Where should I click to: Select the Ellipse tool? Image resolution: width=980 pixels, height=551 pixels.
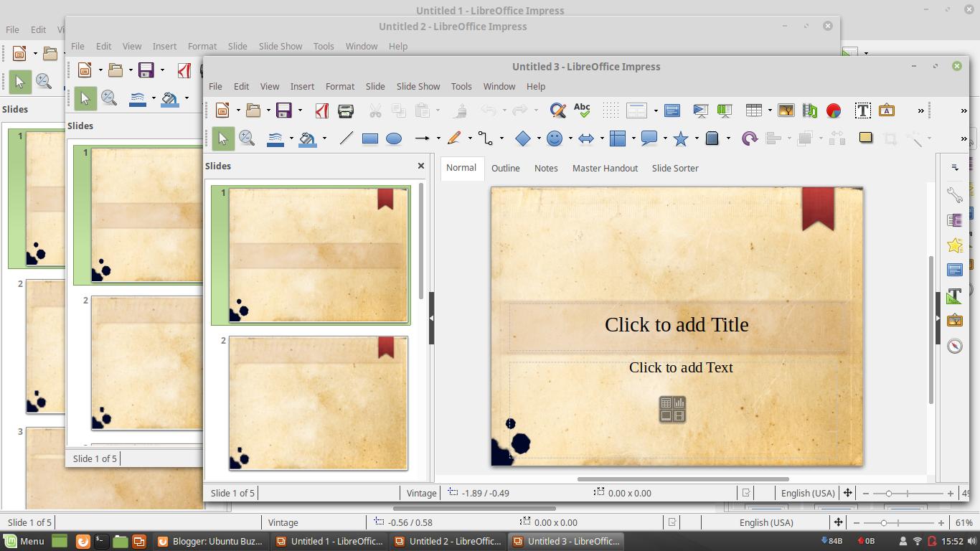coord(394,138)
